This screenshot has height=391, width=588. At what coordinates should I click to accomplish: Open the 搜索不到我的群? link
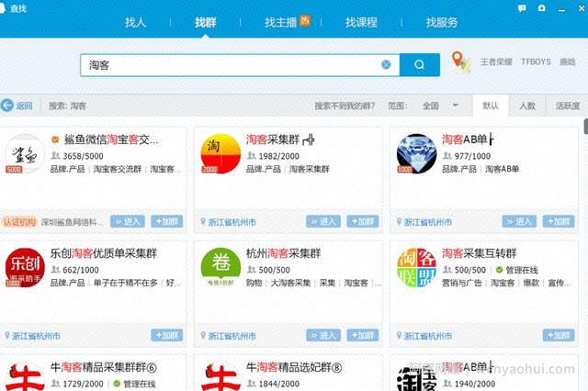tap(345, 106)
